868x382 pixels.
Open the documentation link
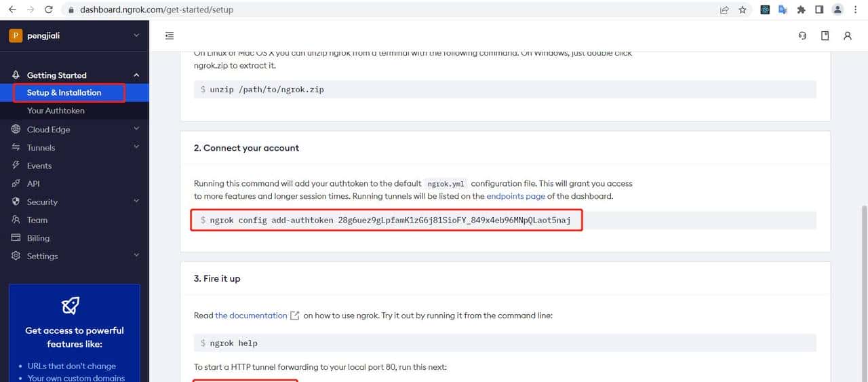point(251,316)
